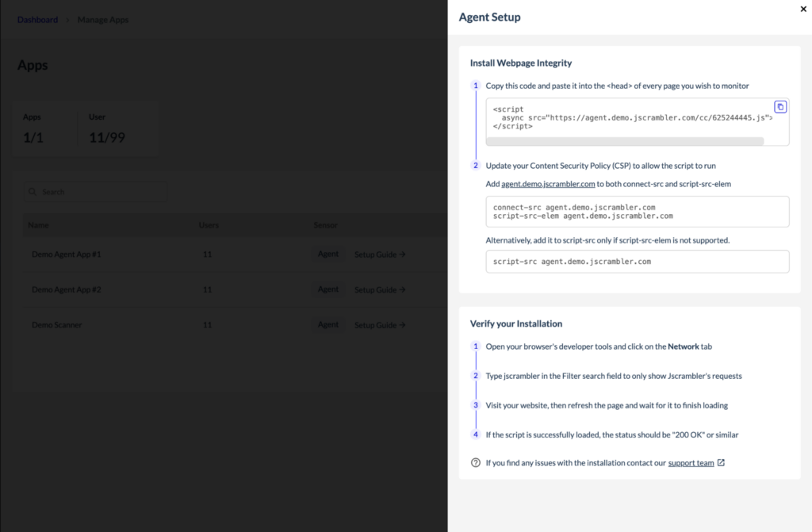This screenshot has height=532, width=812.
Task: Go to Dashboard breadcrumb
Action: 37,20
